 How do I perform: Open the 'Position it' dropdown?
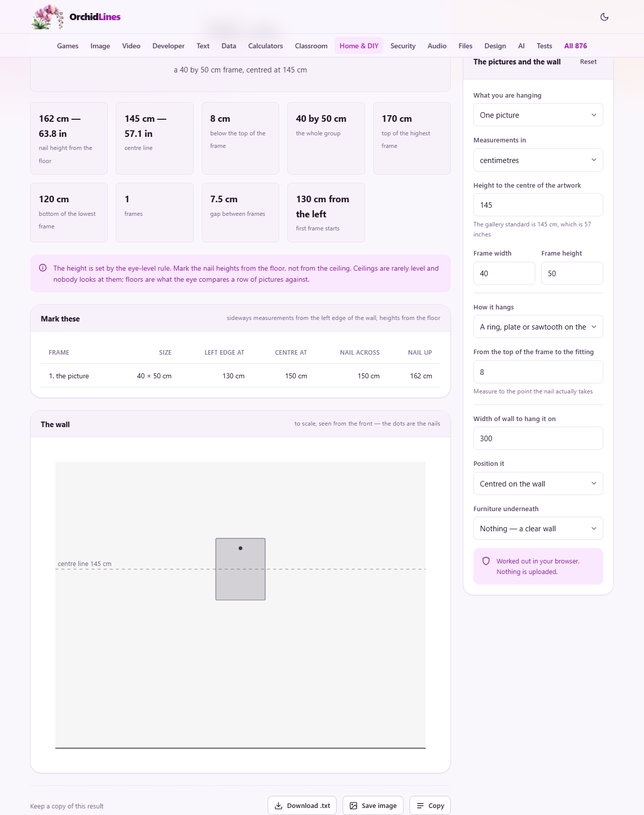pyautogui.click(x=538, y=483)
